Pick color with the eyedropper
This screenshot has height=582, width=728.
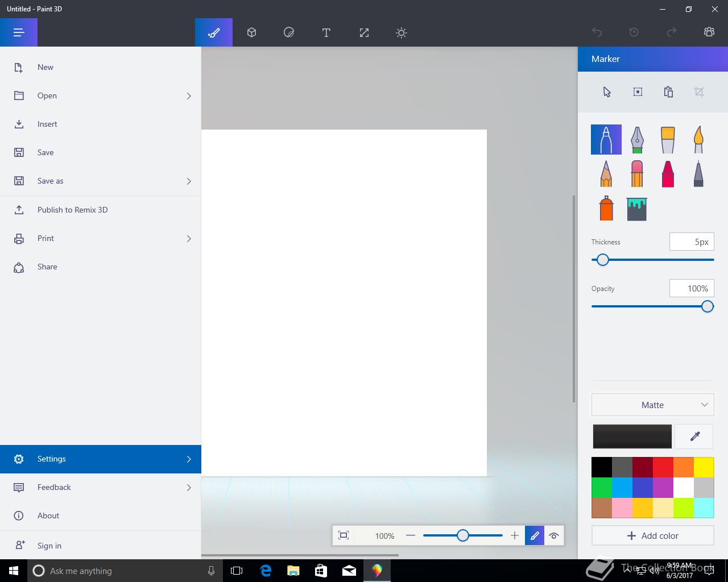click(694, 436)
